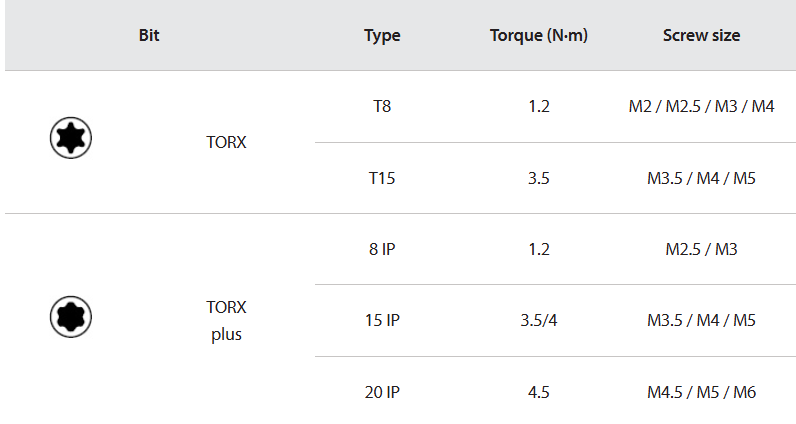Select the TORX plus label cell
The image size is (796, 424).
(226, 320)
